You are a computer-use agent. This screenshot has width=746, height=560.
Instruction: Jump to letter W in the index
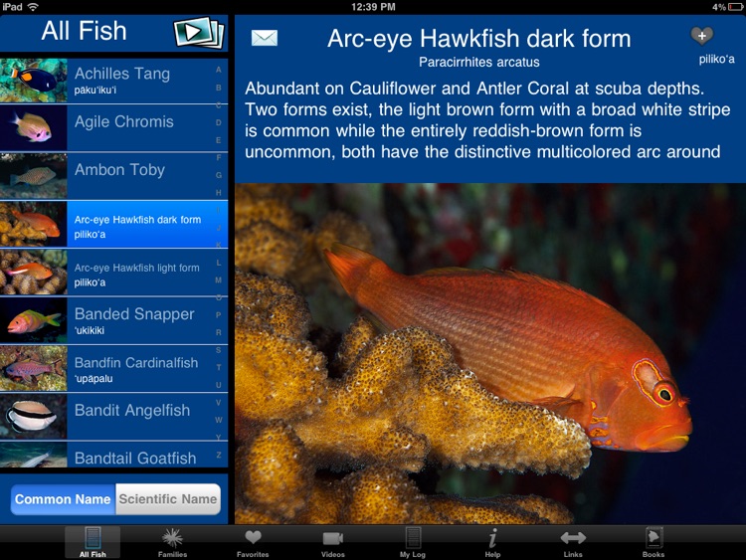[219, 420]
